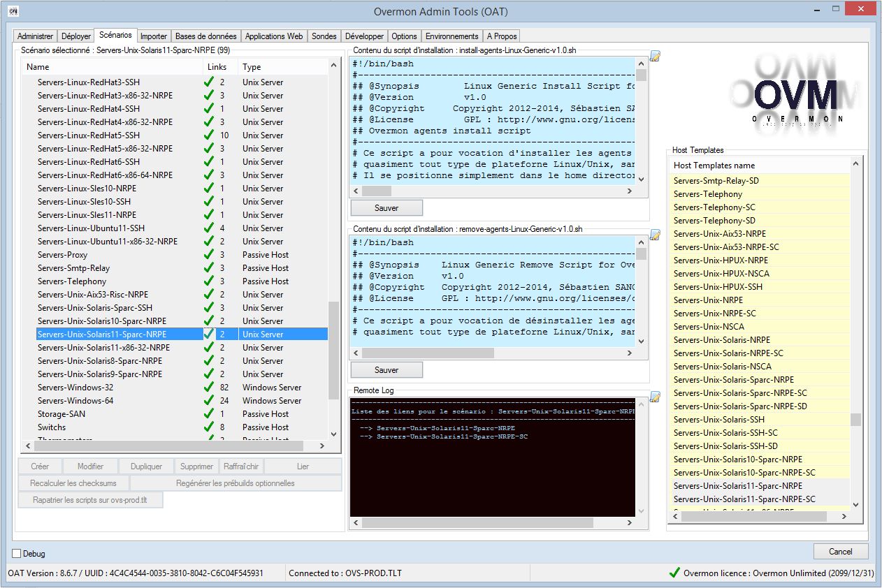Click the green check in the Servers-Linux-Ubuntu11-SSH row

point(208,228)
